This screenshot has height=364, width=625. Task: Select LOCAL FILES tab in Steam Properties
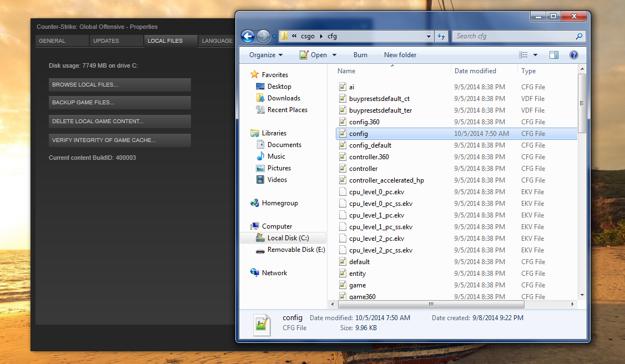point(170,41)
